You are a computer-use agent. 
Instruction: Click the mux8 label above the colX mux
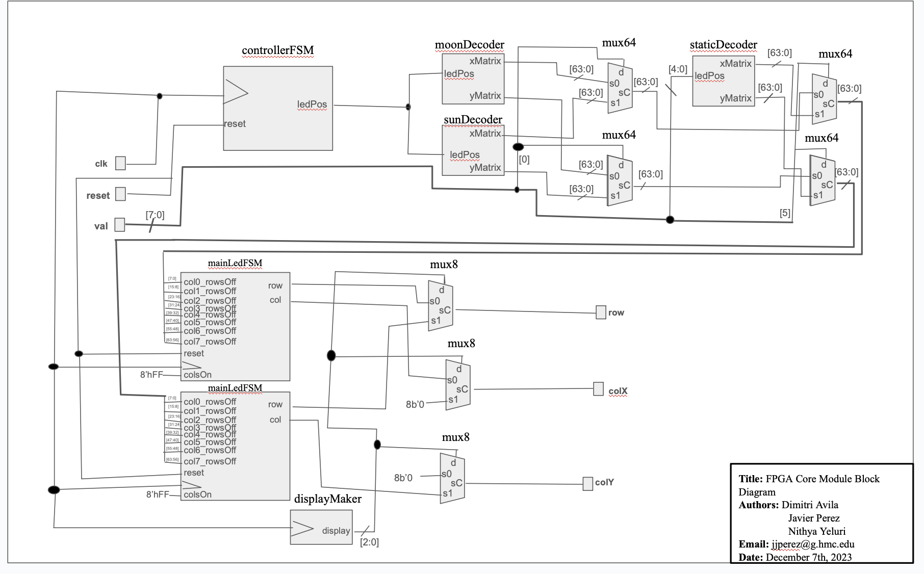point(461,344)
